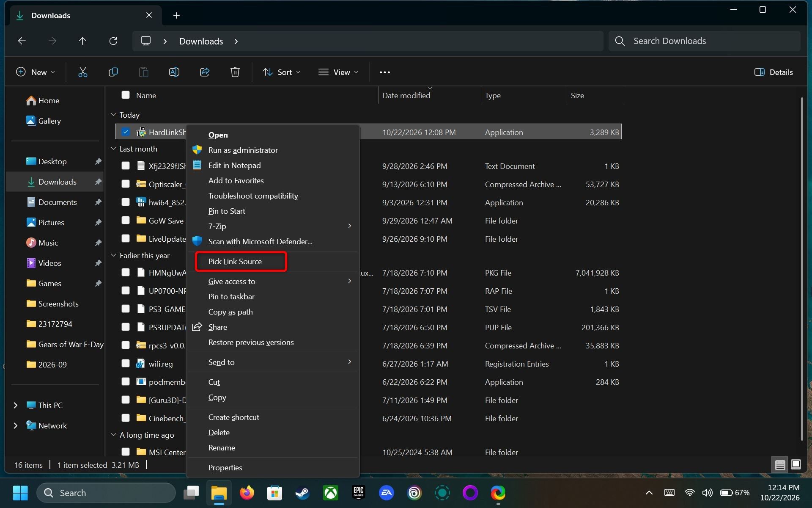
Task: Check the LiveUpdate folder checkbox
Action: point(126,239)
